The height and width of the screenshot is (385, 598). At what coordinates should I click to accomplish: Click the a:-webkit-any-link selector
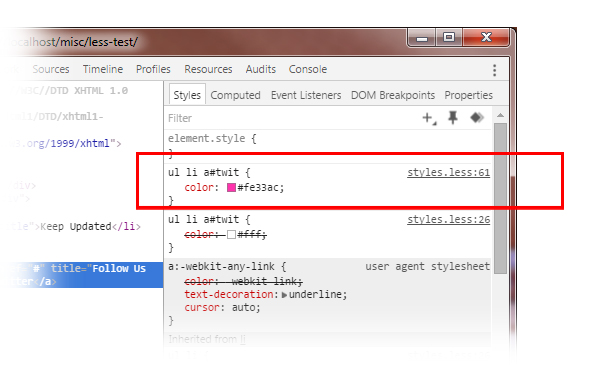point(221,266)
